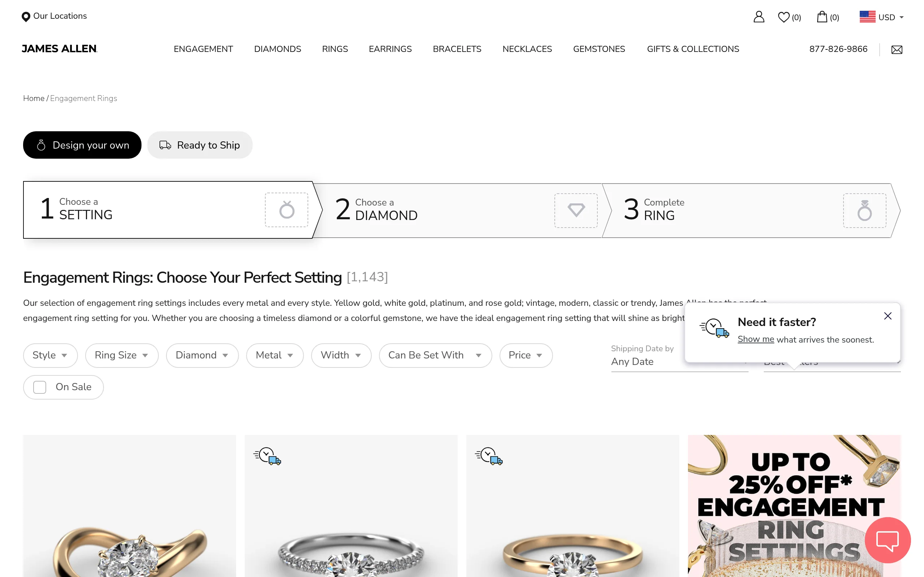Image resolution: width=924 pixels, height=577 pixels.
Task: Expand the Price filter dropdown
Action: tap(526, 355)
